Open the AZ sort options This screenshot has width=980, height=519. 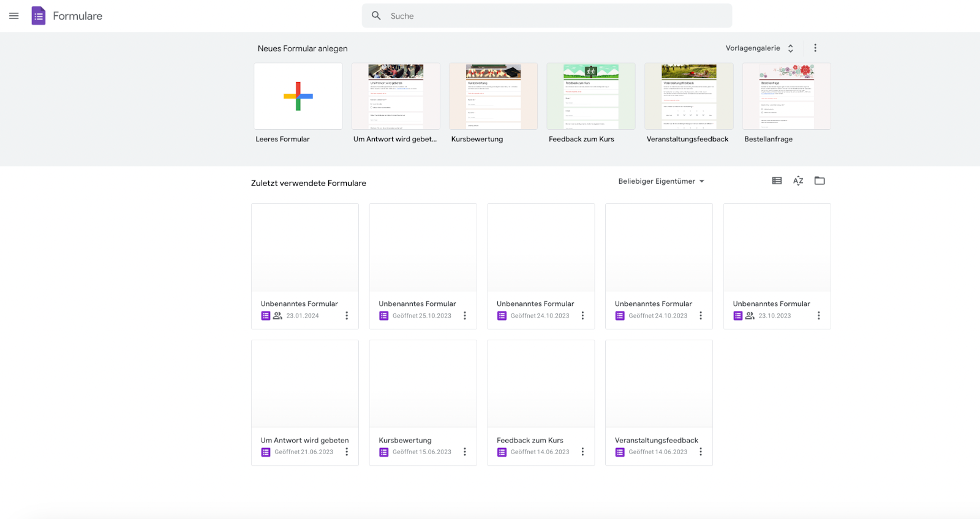(x=798, y=181)
